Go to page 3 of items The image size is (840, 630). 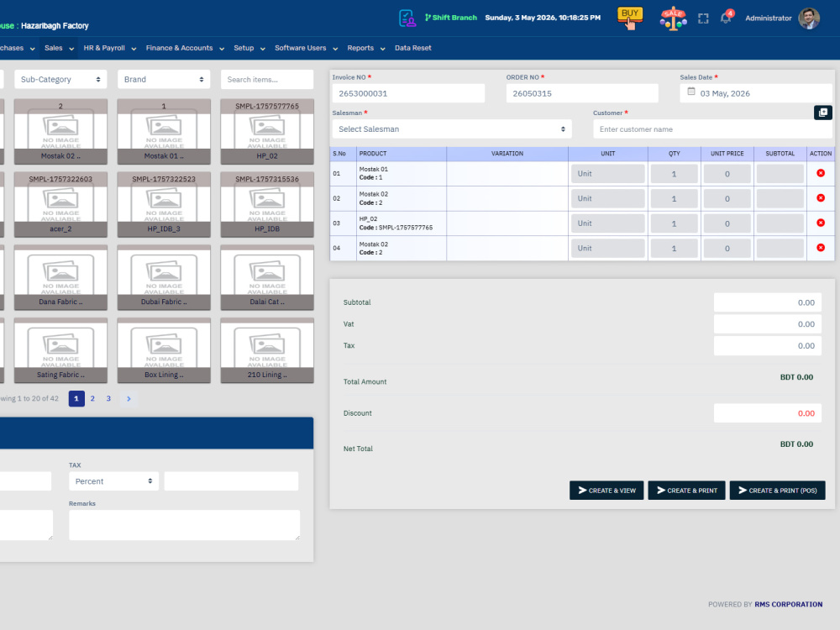click(108, 398)
